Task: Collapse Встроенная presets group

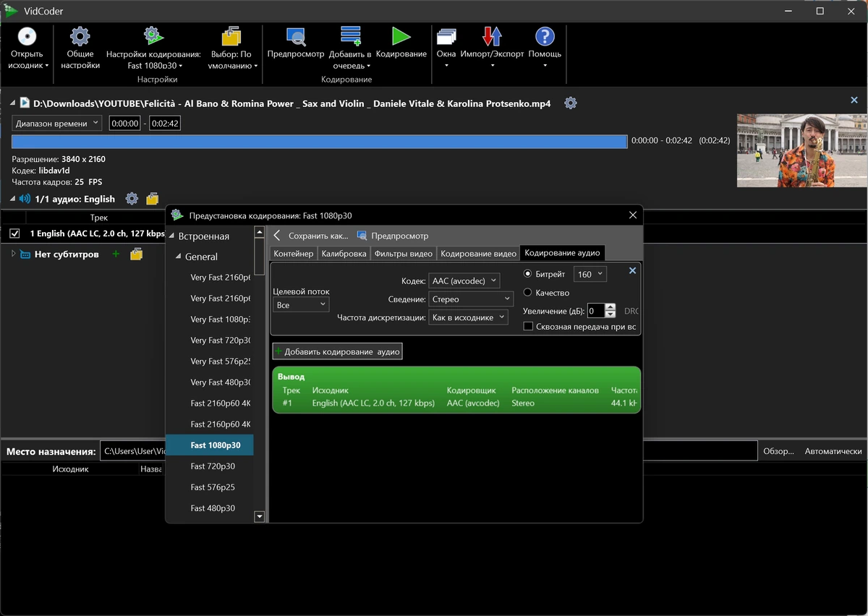Action: [171, 236]
